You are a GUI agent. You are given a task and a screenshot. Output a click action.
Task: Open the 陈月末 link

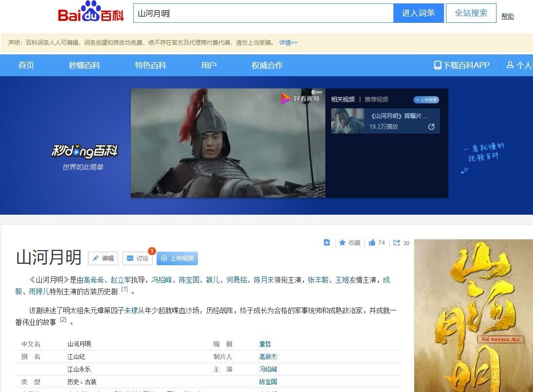point(264,280)
